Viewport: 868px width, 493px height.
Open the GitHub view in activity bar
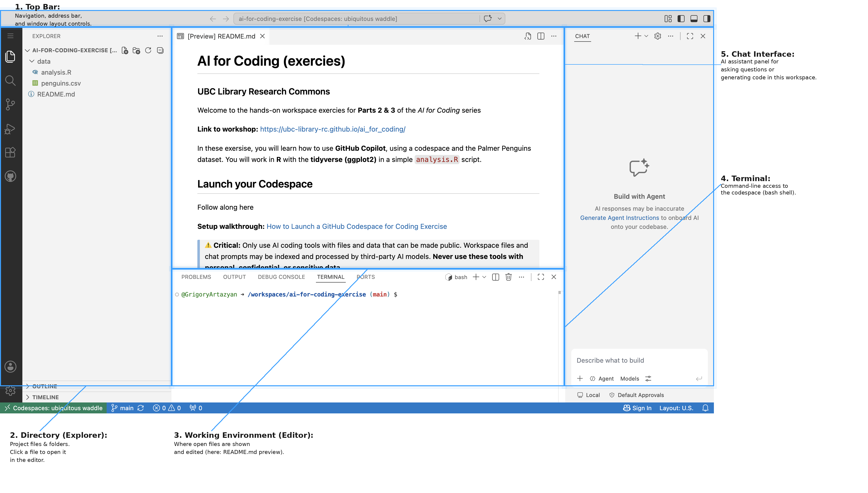click(x=10, y=176)
